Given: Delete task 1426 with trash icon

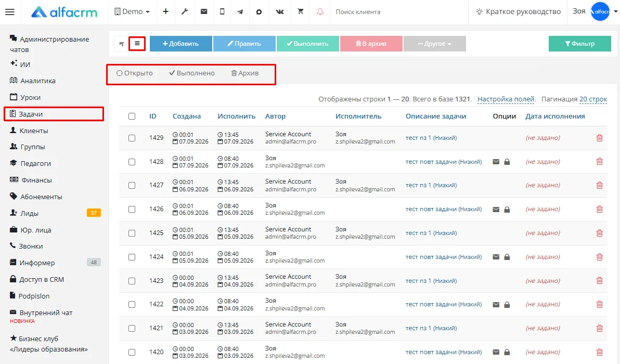Looking at the screenshot, I should 599,209.
